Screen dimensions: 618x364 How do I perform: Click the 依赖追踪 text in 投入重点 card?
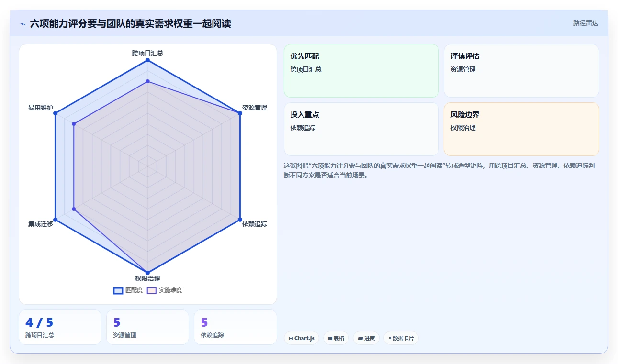pos(303,128)
